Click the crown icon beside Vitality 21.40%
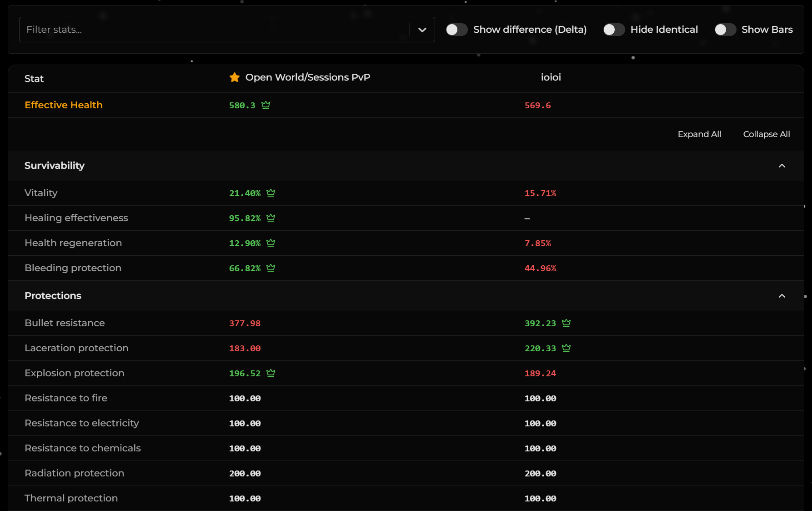The image size is (812, 511). coord(271,193)
